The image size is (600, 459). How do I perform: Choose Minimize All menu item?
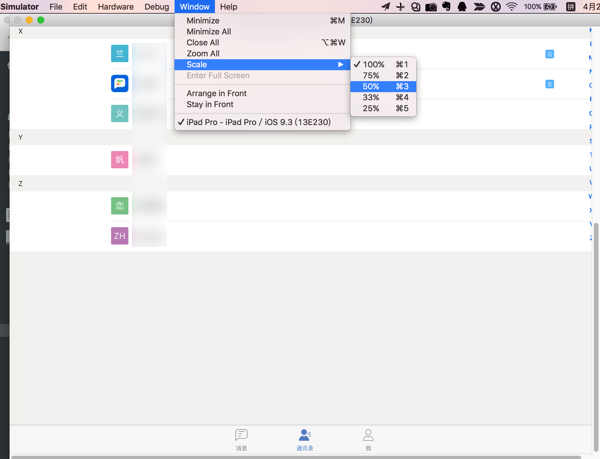point(262,31)
